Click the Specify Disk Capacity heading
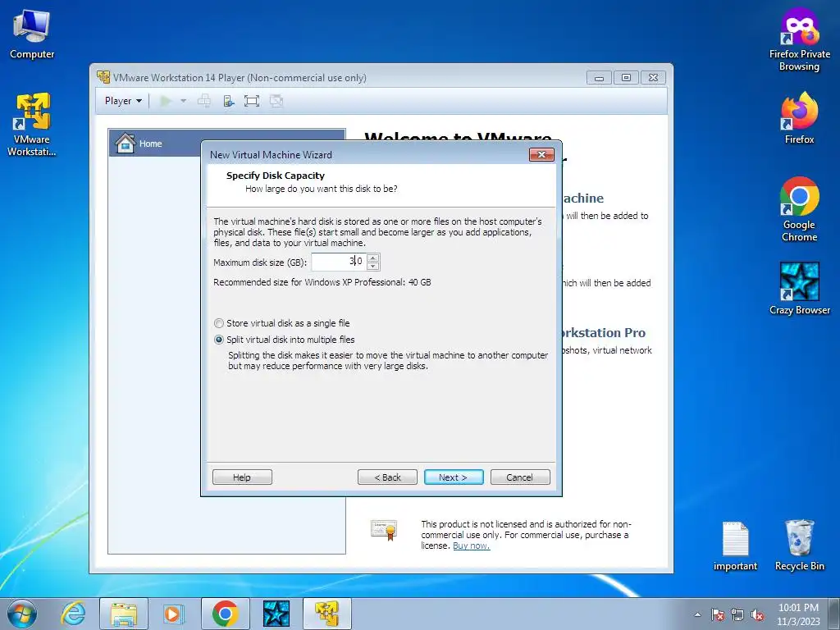Screen dimensions: 840x630 pos(276,176)
